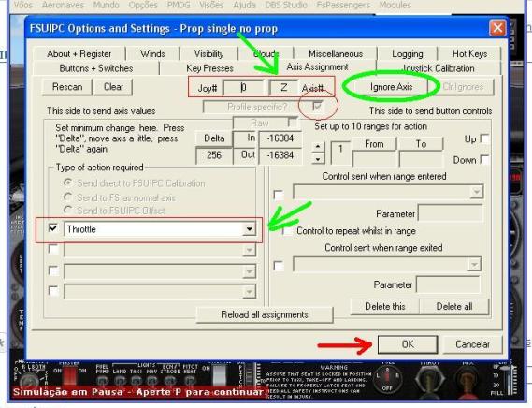This screenshot has width=532, height=408.
Task: Enable the Down direction checkbox
Action: click(485, 160)
